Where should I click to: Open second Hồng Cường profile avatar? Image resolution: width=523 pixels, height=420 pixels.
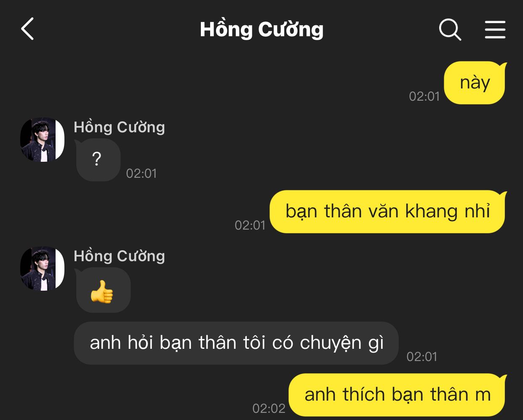(42, 268)
